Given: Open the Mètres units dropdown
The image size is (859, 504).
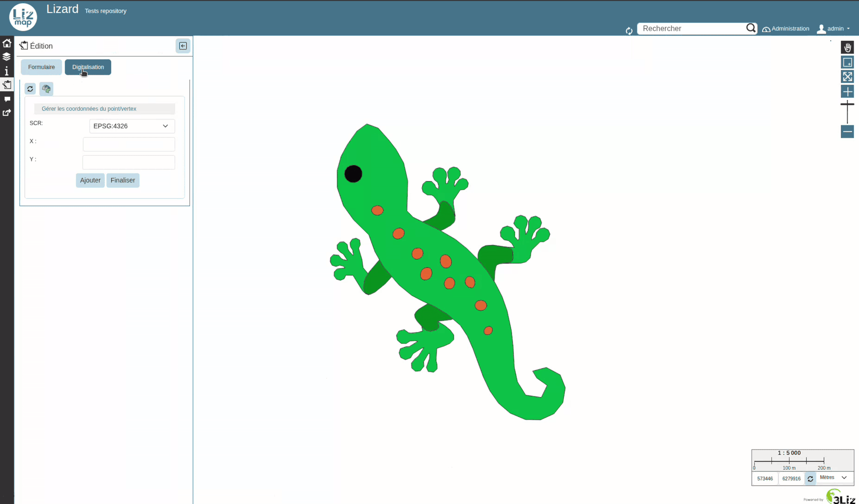Looking at the screenshot, I should click(x=833, y=477).
